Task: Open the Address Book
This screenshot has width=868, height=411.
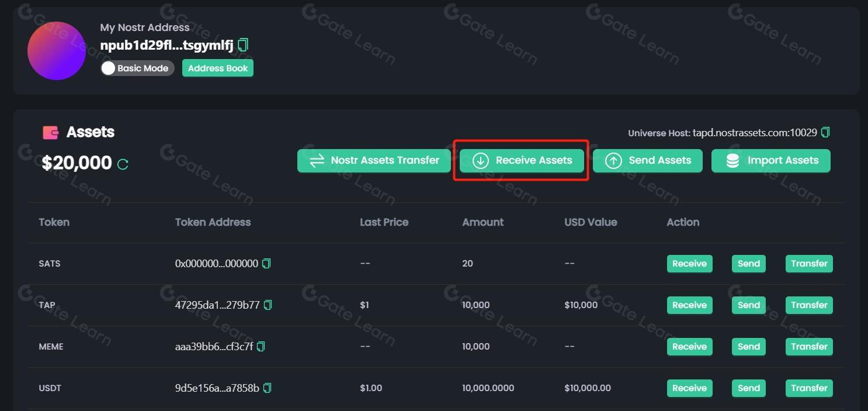Action: (218, 68)
